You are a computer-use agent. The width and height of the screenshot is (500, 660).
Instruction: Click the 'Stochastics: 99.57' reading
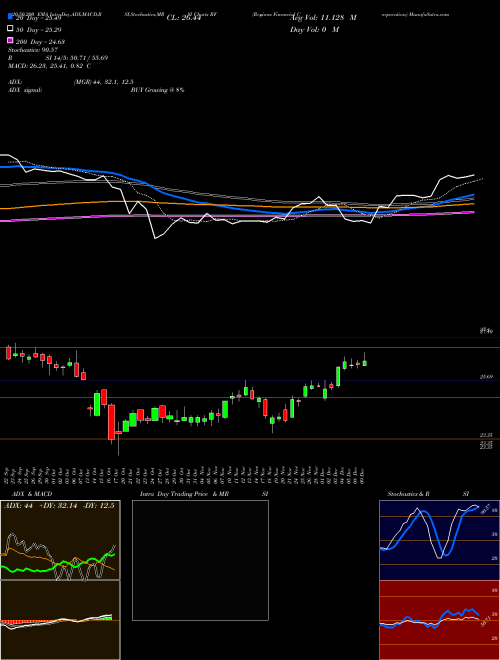[31, 50]
